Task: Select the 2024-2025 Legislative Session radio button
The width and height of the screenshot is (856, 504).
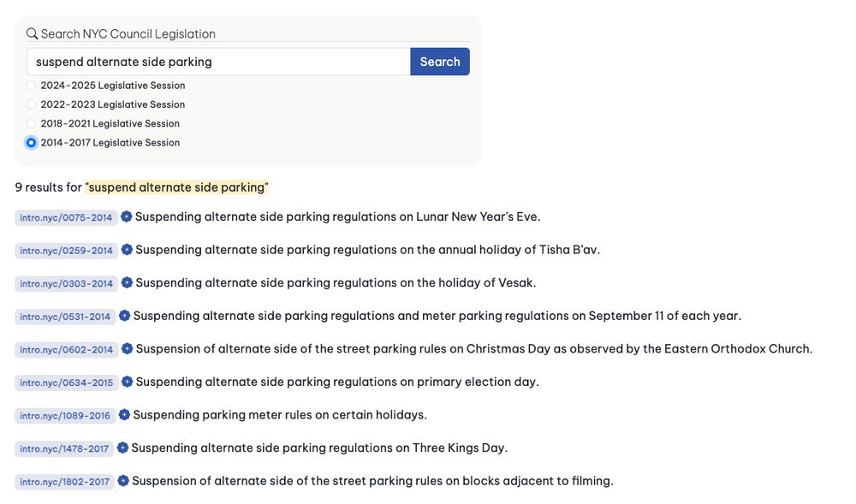Action: coord(31,86)
